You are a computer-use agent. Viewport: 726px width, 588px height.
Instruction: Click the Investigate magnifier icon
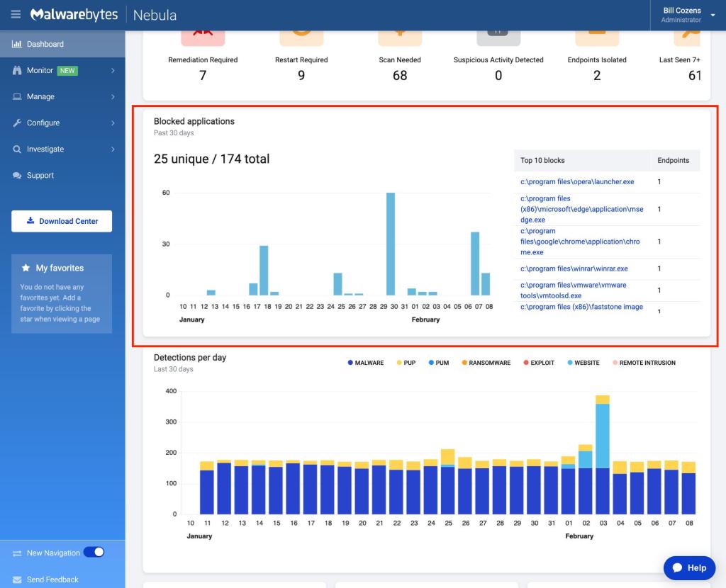17,149
